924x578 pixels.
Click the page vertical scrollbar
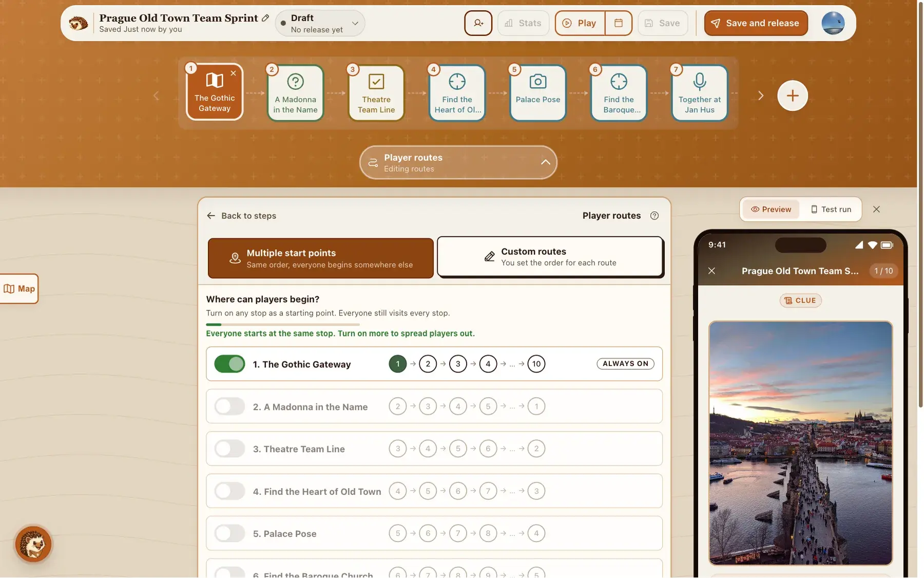920,206
